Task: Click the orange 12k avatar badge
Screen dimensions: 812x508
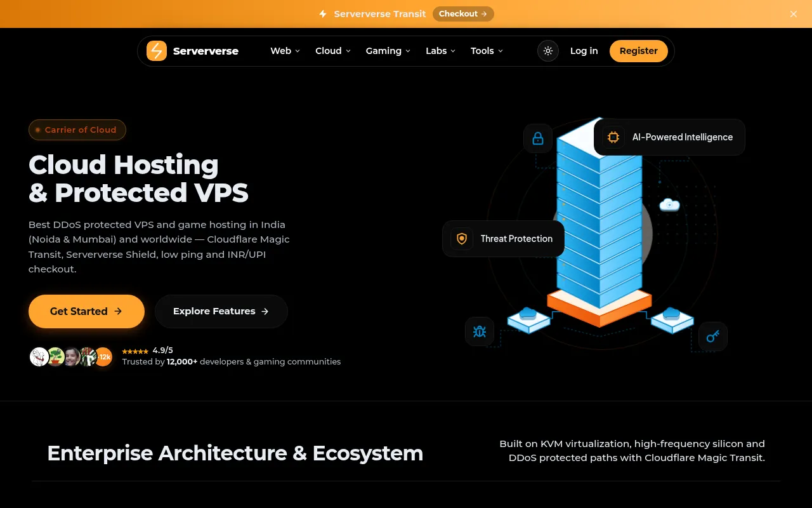Action: pos(103,357)
